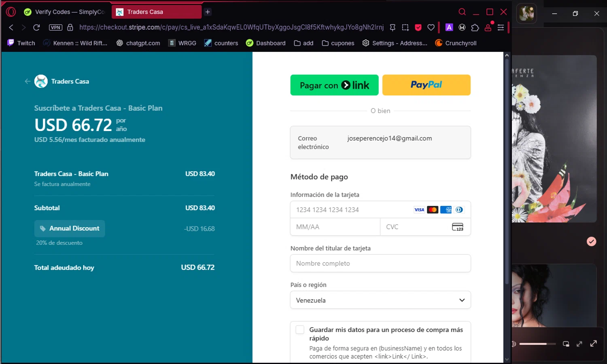The width and height of the screenshot is (607, 364).
Task: Open Opera tab search magnifier
Action: pyautogui.click(x=462, y=12)
